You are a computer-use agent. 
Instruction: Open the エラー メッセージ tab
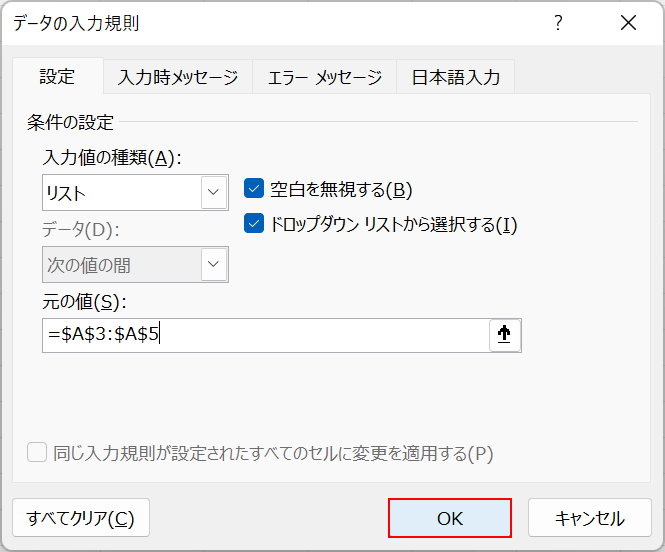[325, 77]
